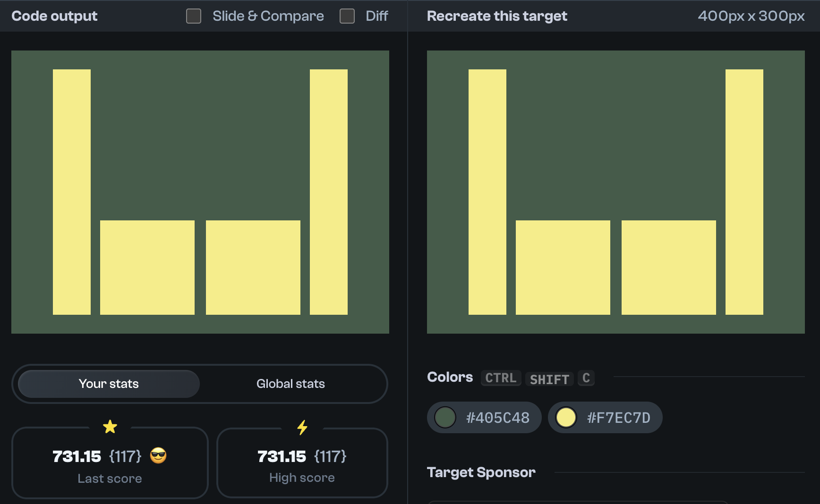Click the Last score card

tap(110, 463)
